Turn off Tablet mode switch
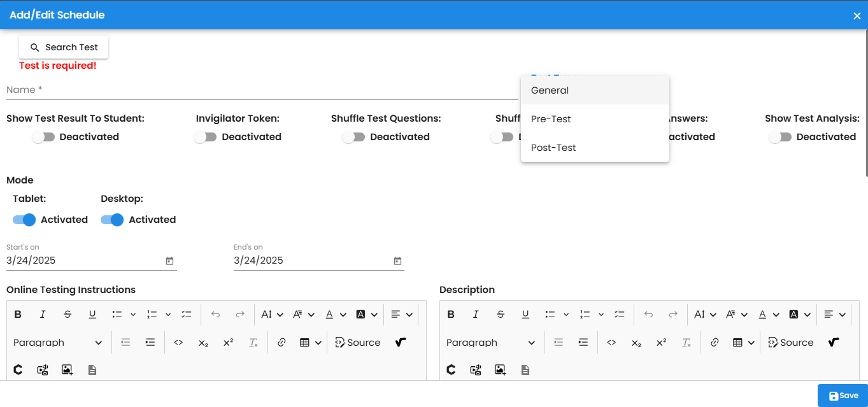The height and width of the screenshot is (407, 868). (24, 220)
